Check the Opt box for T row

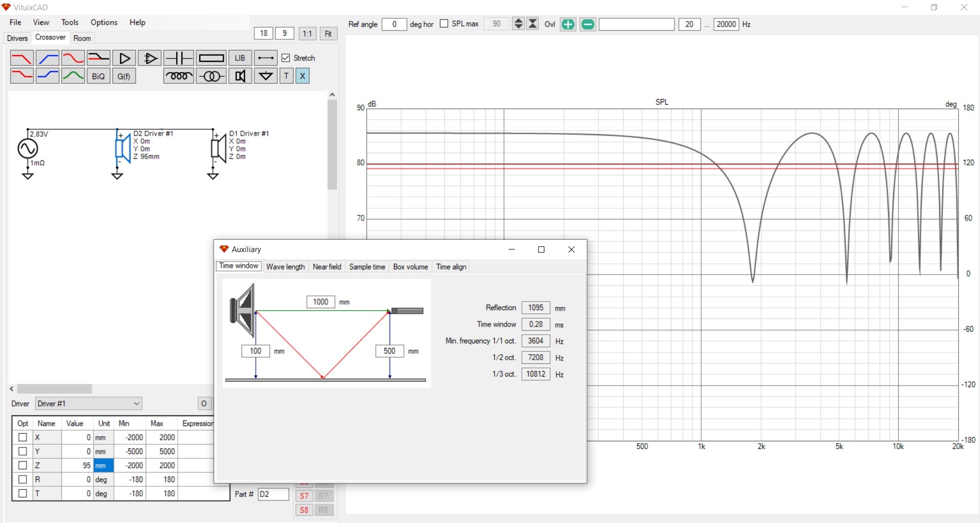coord(22,493)
